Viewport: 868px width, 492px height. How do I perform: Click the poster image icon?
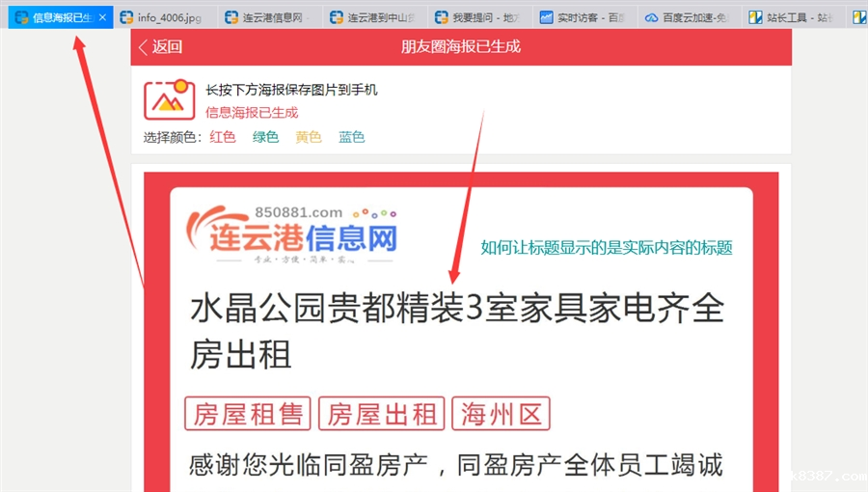(x=170, y=99)
